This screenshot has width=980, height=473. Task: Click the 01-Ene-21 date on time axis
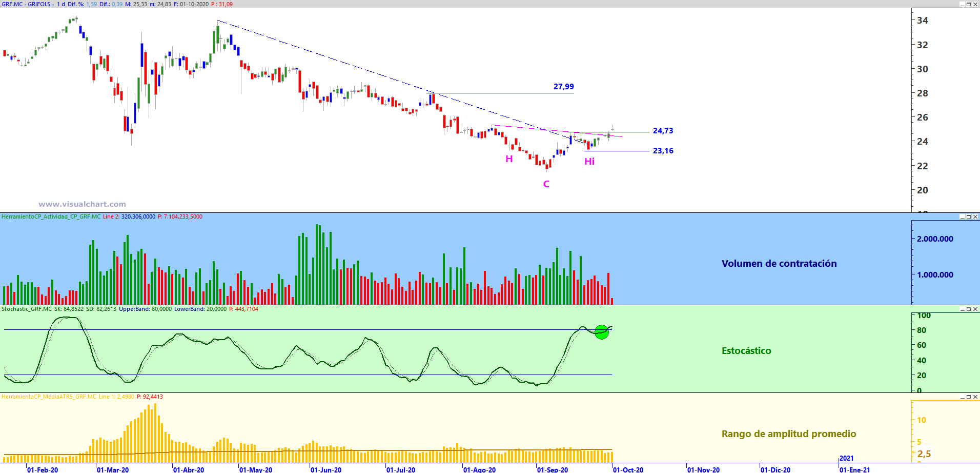(x=855, y=469)
